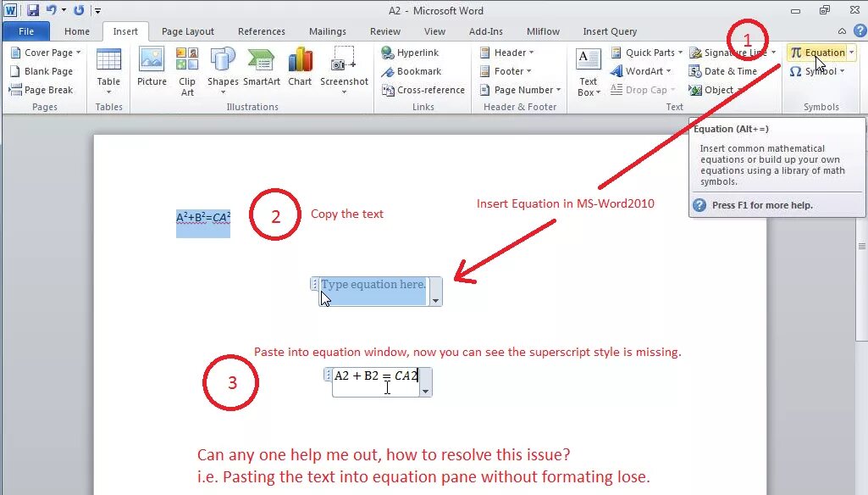
Task: Click the 'Can any one help me out' line
Action: [x=383, y=454]
